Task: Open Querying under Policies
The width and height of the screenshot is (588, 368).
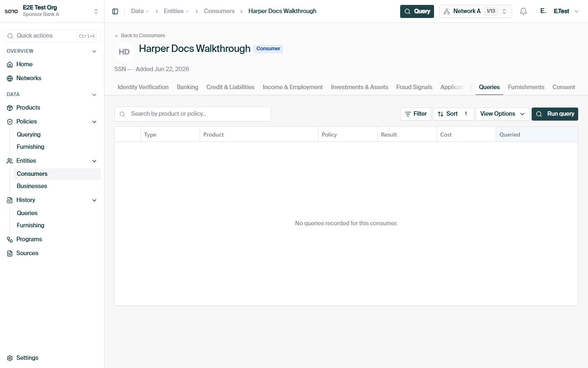Action: [29, 135]
